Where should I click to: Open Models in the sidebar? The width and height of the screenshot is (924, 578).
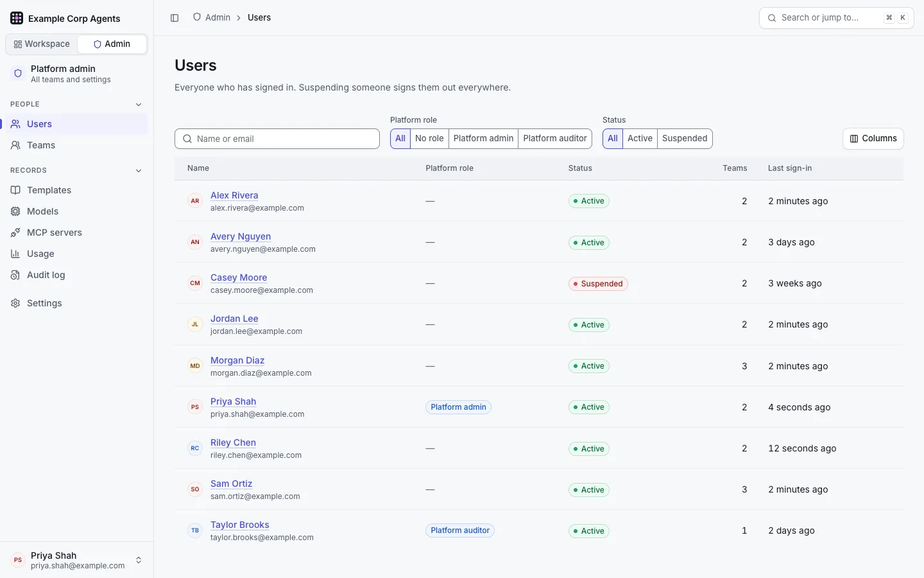[x=77, y=211]
